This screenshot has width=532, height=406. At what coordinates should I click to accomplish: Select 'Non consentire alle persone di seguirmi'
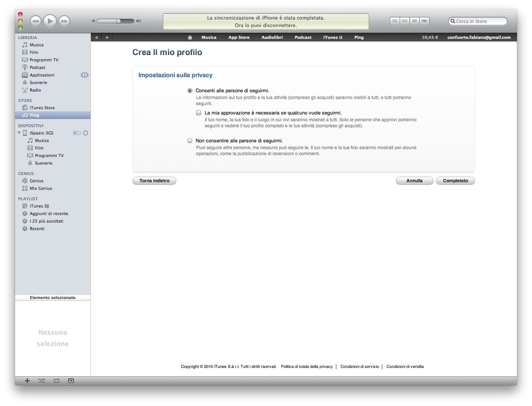pyautogui.click(x=190, y=141)
